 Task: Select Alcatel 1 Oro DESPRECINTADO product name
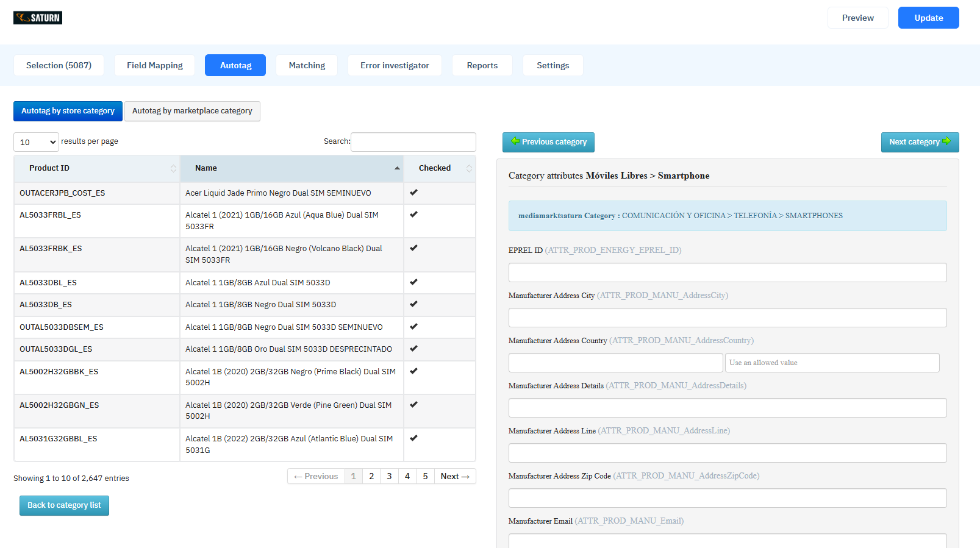tap(289, 349)
